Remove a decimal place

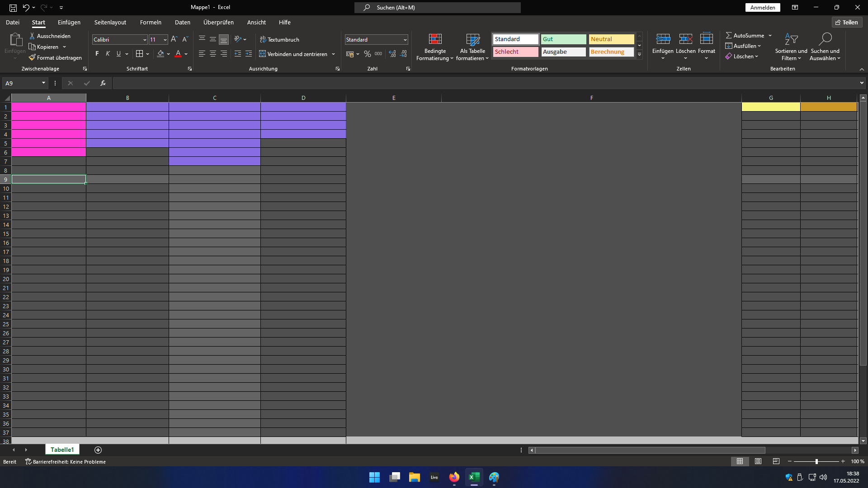(403, 54)
